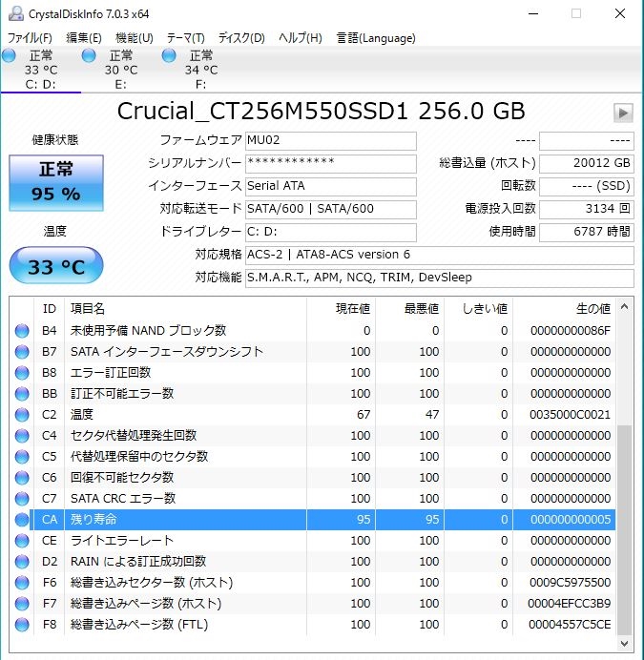The height and width of the screenshot is (660, 644).
Task: Select the セクタ代替処理発生回数 row
Action: 313,436
